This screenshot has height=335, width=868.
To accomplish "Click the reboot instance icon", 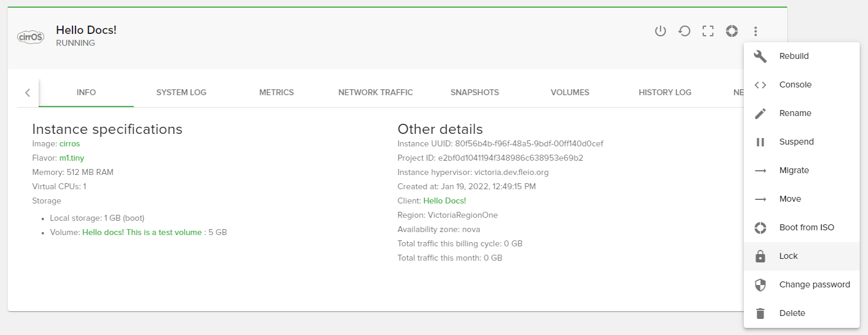I will pyautogui.click(x=684, y=32).
